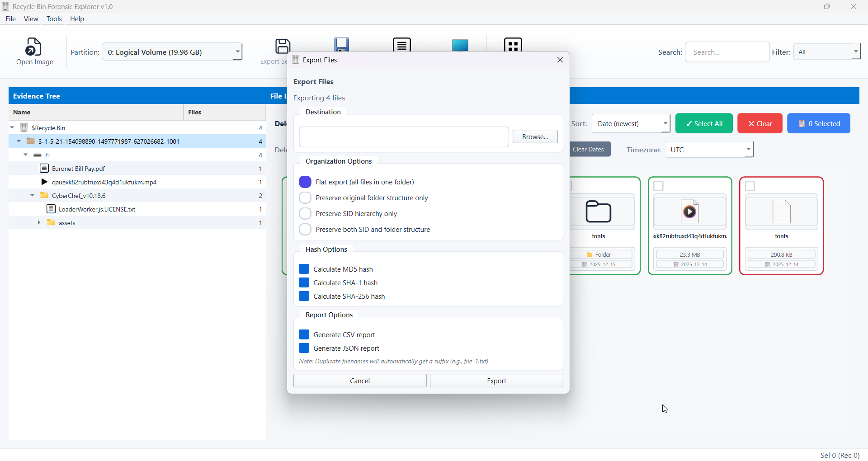Click Browse to choose export destination
The height and width of the screenshot is (461, 868).
(535, 136)
